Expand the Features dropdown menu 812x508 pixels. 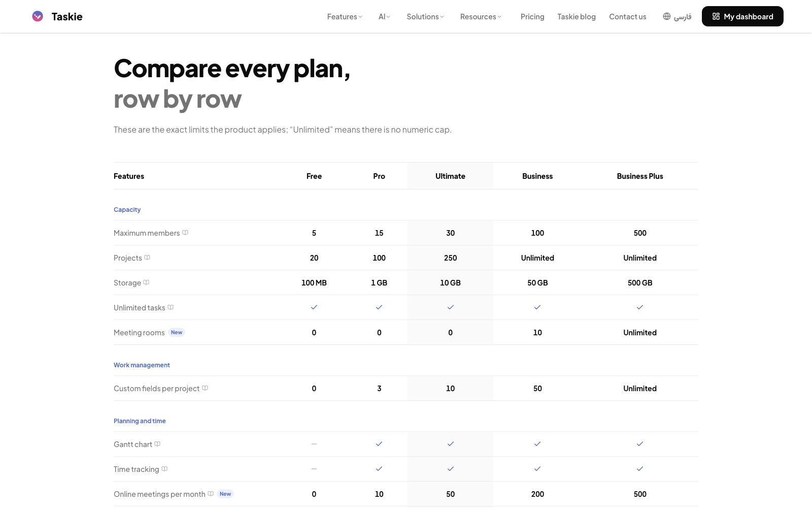[x=345, y=17]
